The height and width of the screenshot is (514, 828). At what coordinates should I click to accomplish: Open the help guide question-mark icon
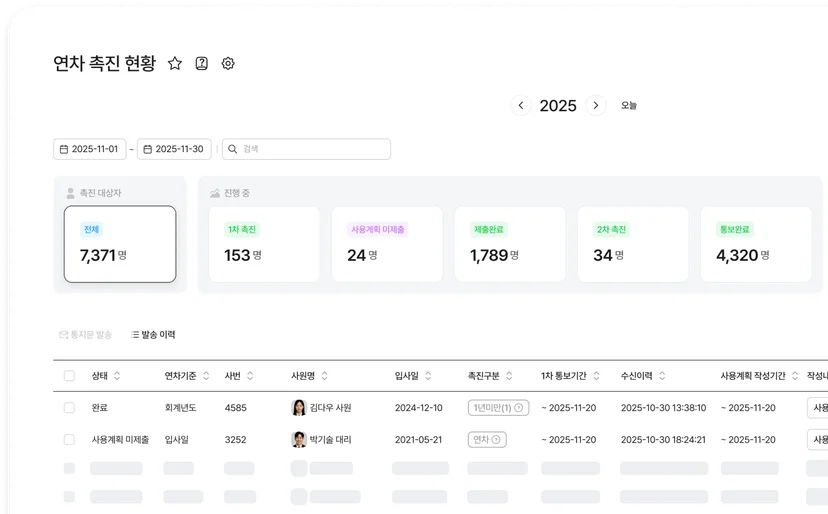[x=202, y=63]
